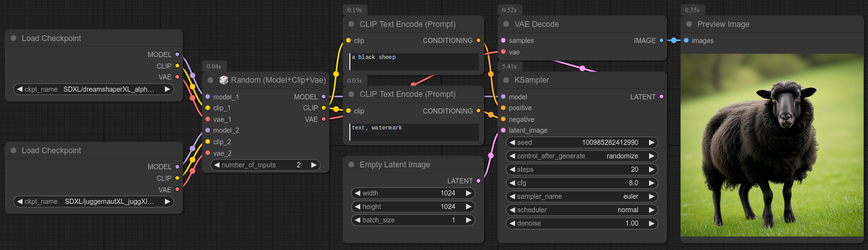The width and height of the screenshot is (868, 250).
Task: Open the sampler_name euler dropdown
Action: tap(582, 196)
